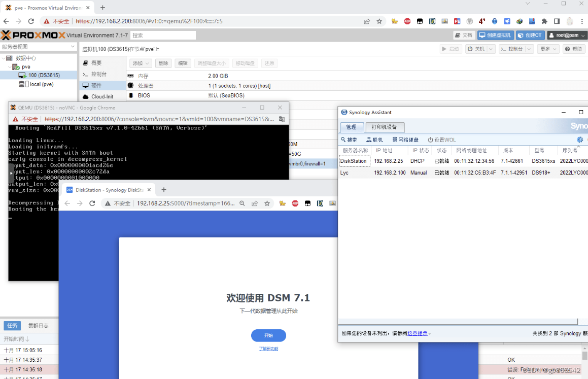This screenshot has height=379, width=588.
Task: Click Create CT button
Action: (x=530, y=35)
